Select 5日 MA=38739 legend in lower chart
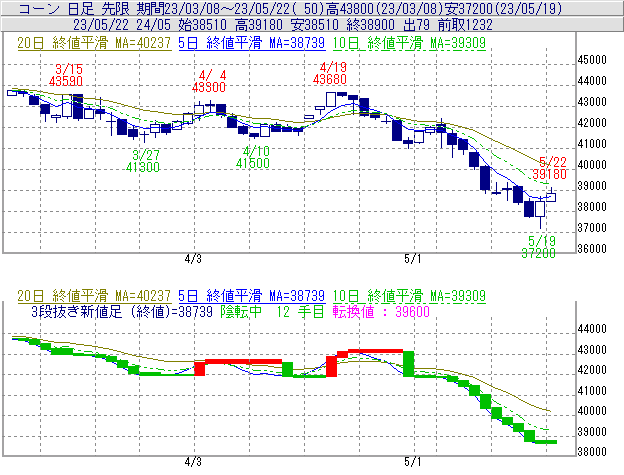This screenshot has height=475, width=624. pos(252,296)
